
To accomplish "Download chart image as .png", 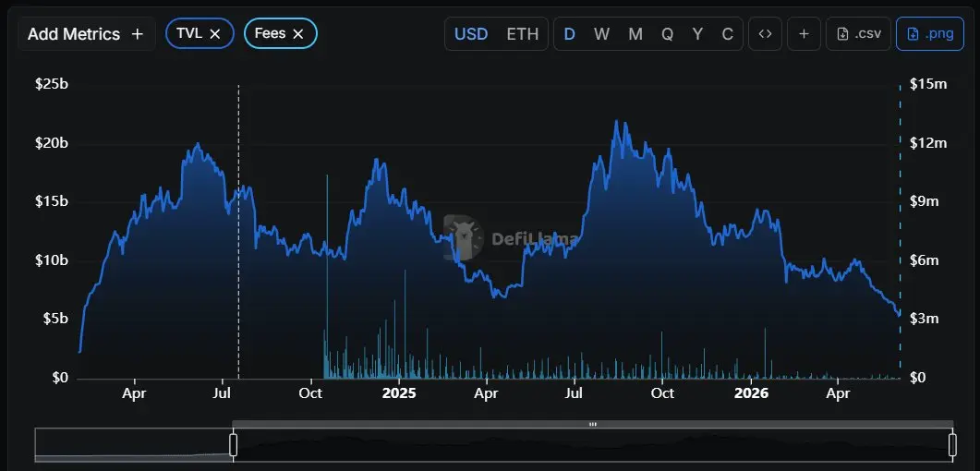I will point(930,34).
